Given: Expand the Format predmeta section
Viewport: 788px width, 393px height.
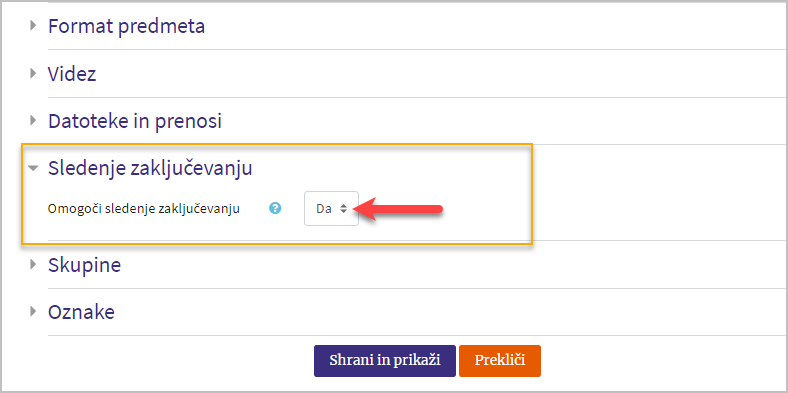Looking at the screenshot, I should point(126,26).
